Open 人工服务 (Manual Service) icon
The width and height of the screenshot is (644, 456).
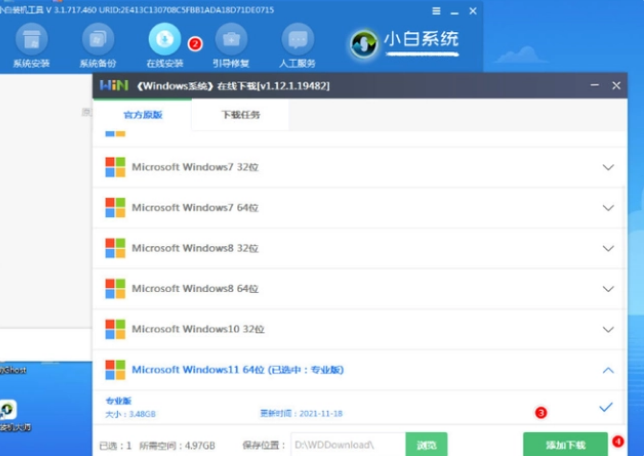tap(297, 42)
